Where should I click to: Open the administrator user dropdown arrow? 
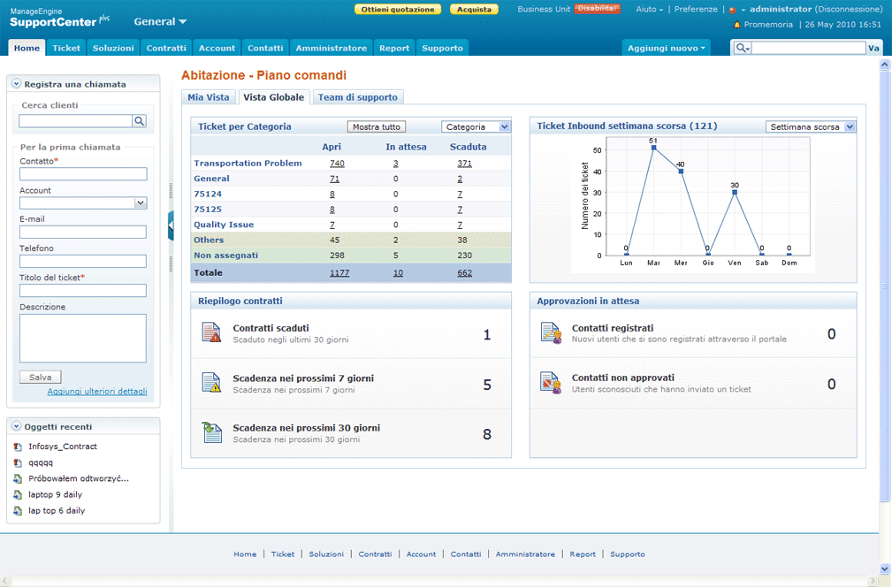743,10
